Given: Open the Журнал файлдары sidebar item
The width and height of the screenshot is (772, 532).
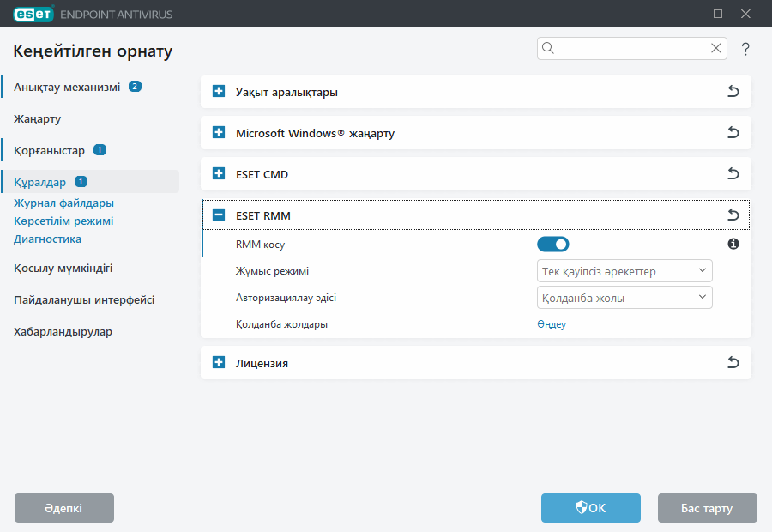Looking at the screenshot, I should 63,203.
